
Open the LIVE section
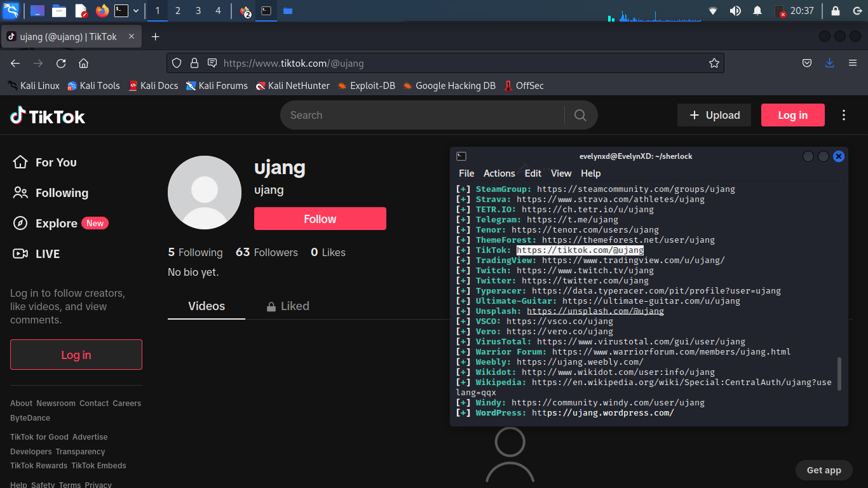coord(36,254)
